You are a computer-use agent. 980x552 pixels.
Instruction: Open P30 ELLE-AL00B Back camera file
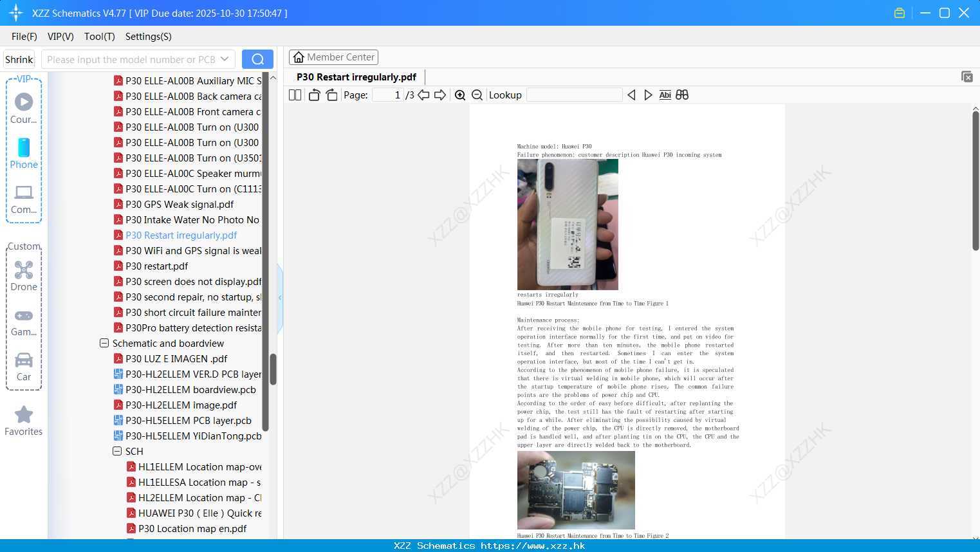point(194,97)
